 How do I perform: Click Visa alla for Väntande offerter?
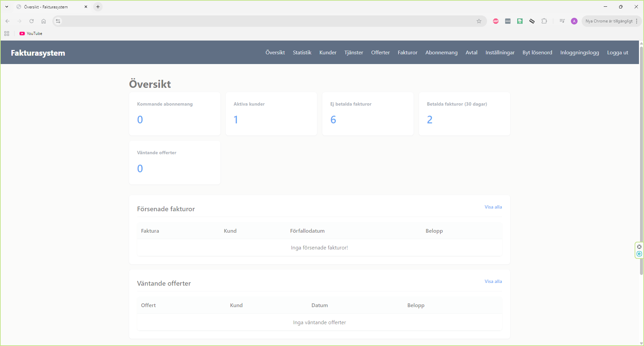tap(493, 281)
